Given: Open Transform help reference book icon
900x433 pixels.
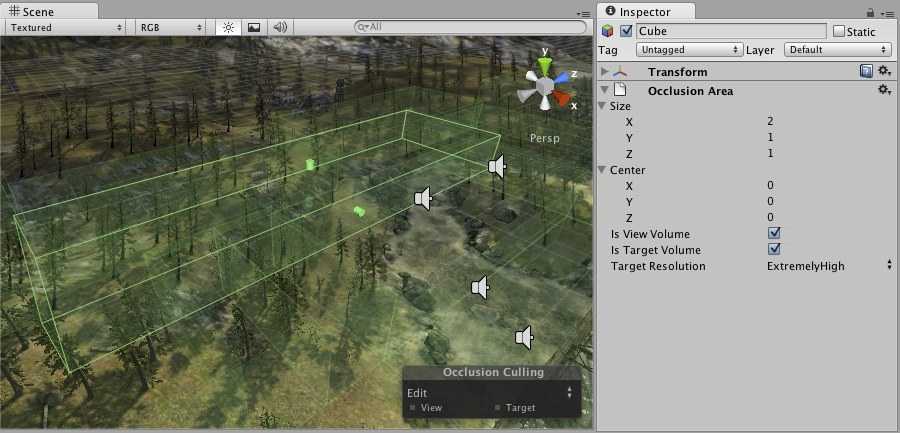Looking at the screenshot, I should click(x=866, y=71).
